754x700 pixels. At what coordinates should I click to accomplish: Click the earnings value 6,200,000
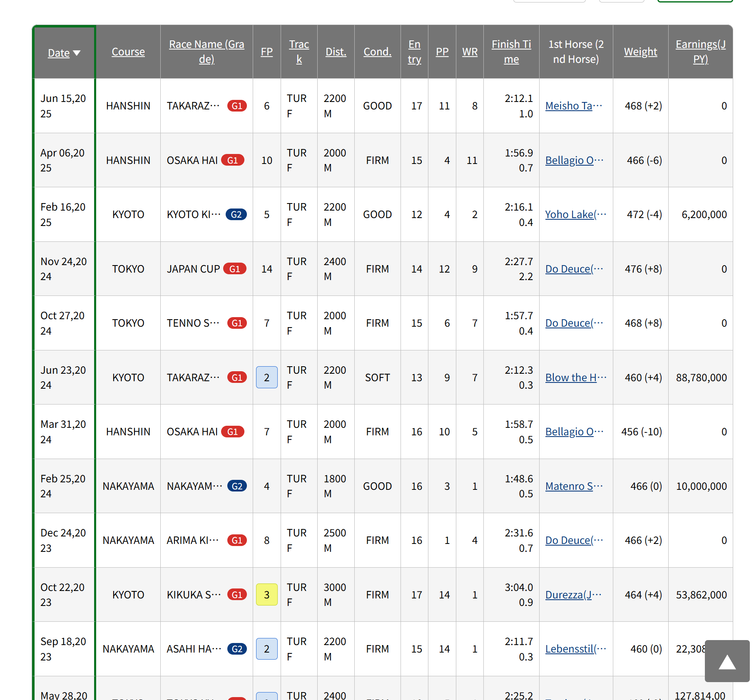tap(704, 214)
